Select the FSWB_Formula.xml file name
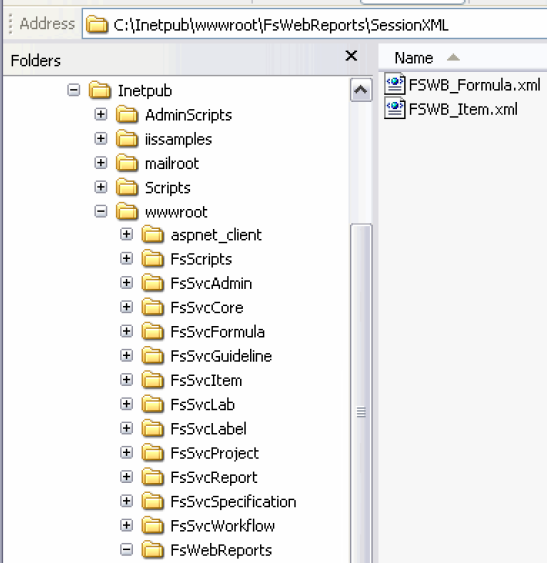Screen dimensions: 547x563 (474, 85)
